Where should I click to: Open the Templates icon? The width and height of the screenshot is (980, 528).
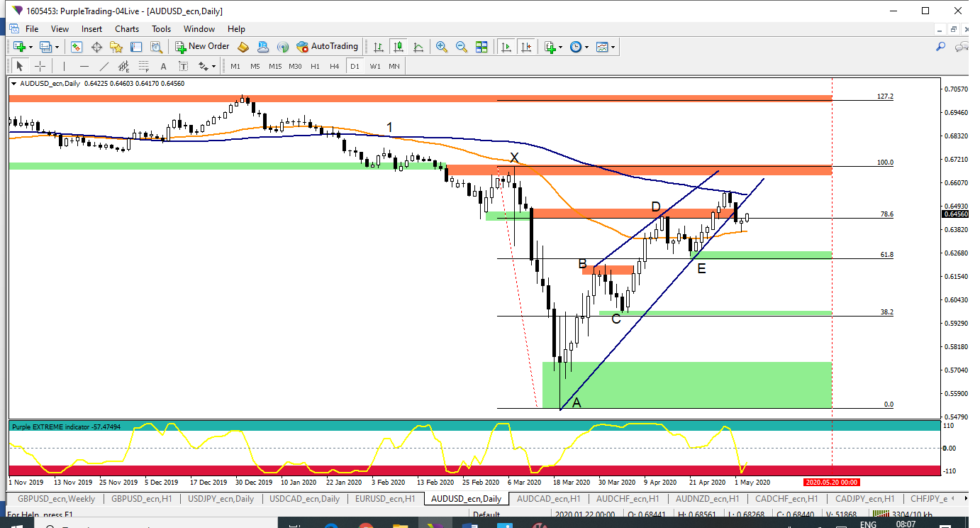tap(602, 47)
